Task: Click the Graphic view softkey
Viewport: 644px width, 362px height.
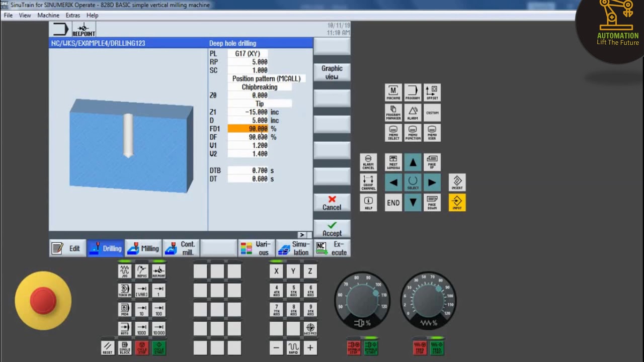Action: pyautogui.click(x=332, y=72)
